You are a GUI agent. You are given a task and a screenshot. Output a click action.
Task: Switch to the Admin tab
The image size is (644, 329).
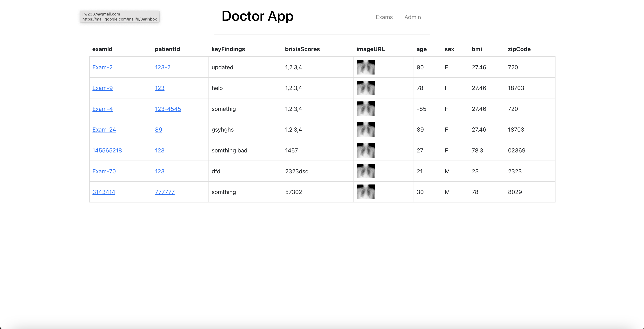pos(412,17)
